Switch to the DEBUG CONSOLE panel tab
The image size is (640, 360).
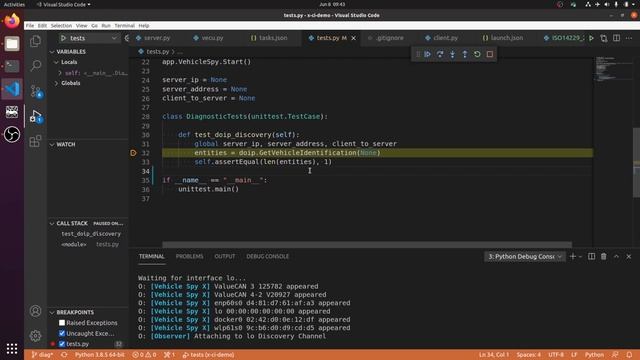(267, 256)
